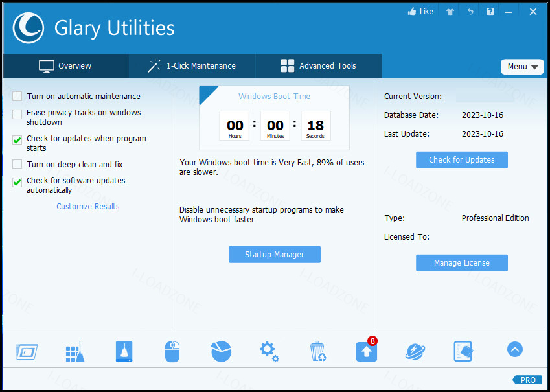
Task: Open the Uninstall Manager trash bin icon
Action: [318, 351]
